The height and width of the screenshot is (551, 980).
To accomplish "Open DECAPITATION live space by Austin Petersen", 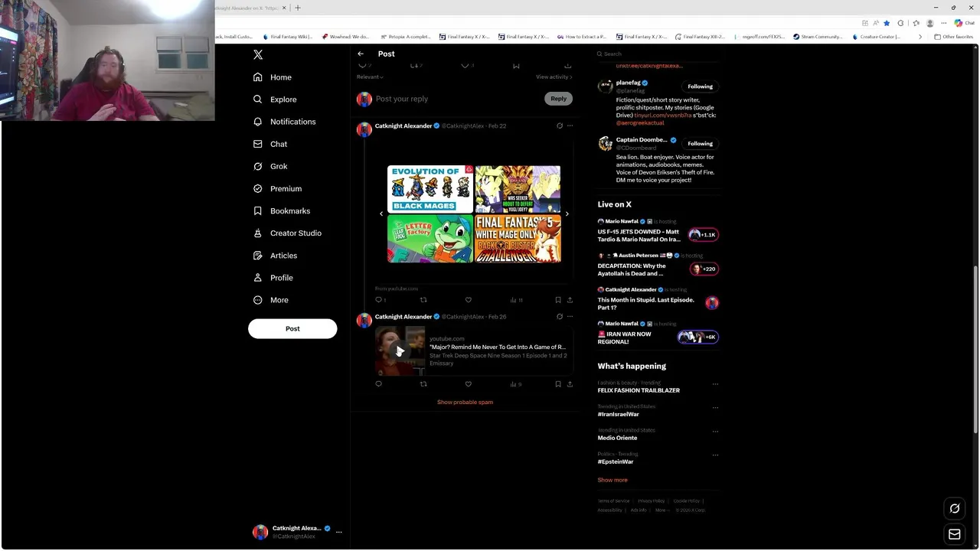I will pyautogui.click(x=657, y=266).
